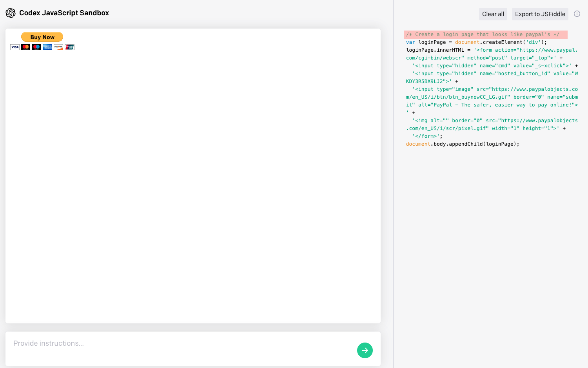Image resolution: width=588 pixels, height=368 pixels.
Task: Submit instructions with the green arrow button
Action: 365,350
